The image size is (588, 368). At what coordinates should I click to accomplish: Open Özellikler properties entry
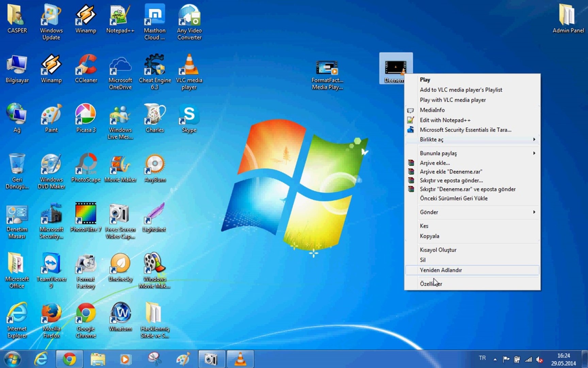coord(472,284)
